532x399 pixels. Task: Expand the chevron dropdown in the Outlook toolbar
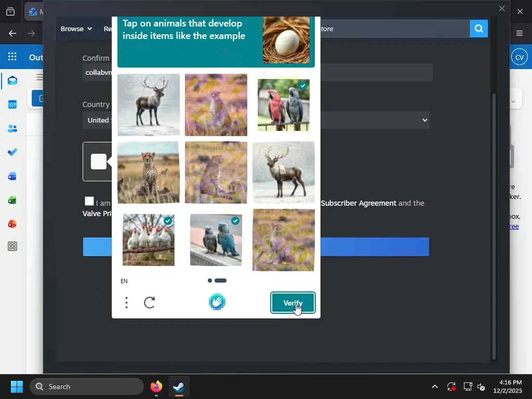click(513, 101)
